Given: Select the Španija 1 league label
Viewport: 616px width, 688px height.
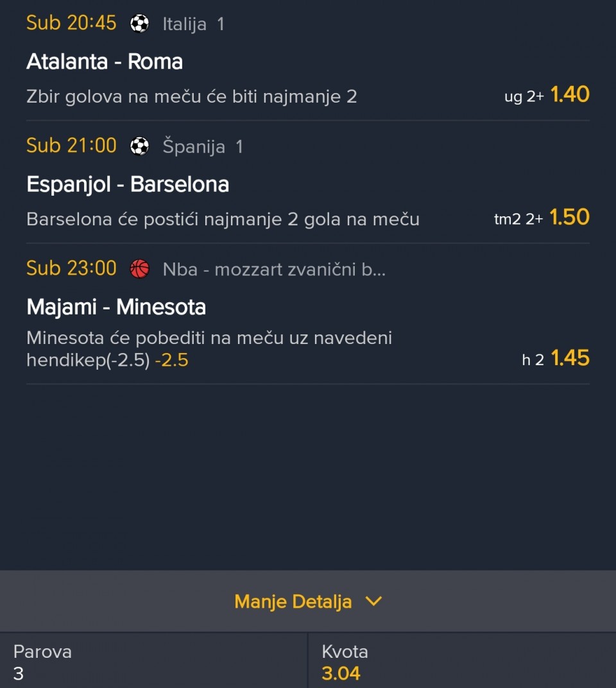Looking at the screenshot, I should (203, 147).
